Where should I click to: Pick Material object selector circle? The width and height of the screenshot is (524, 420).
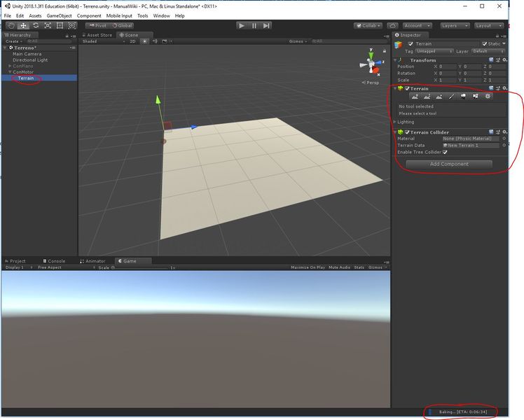pos(504,138)
